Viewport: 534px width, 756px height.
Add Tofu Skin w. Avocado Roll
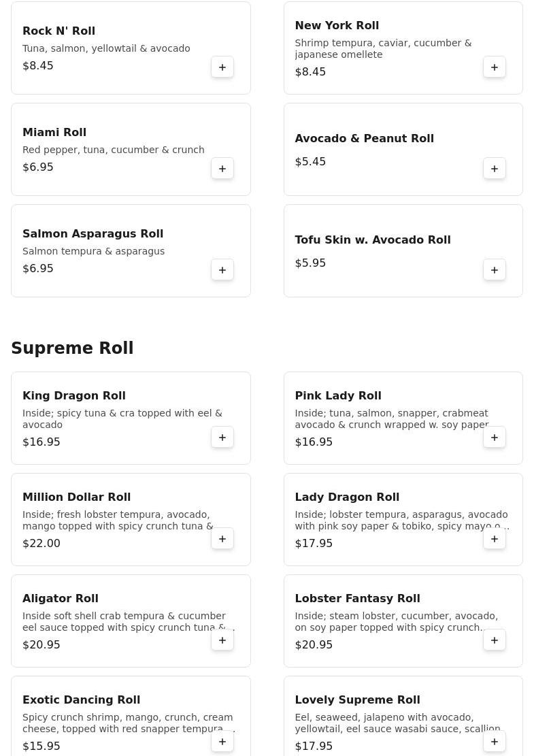[495, 270]
